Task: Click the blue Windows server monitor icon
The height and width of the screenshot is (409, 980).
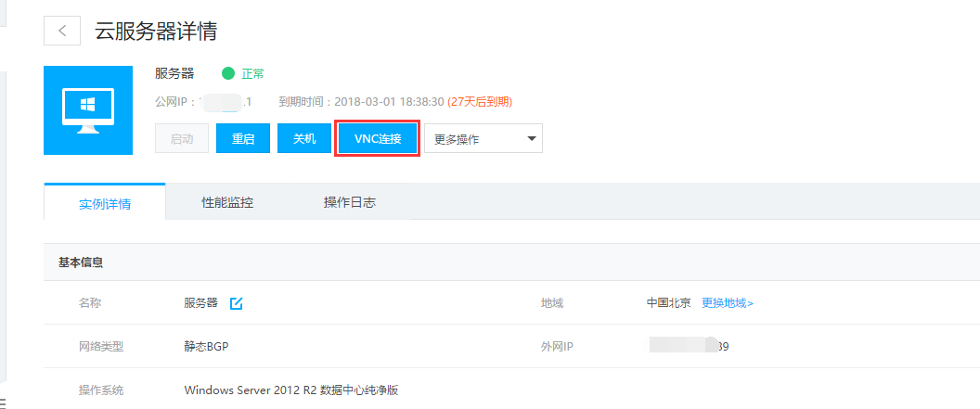Action: 88,109
